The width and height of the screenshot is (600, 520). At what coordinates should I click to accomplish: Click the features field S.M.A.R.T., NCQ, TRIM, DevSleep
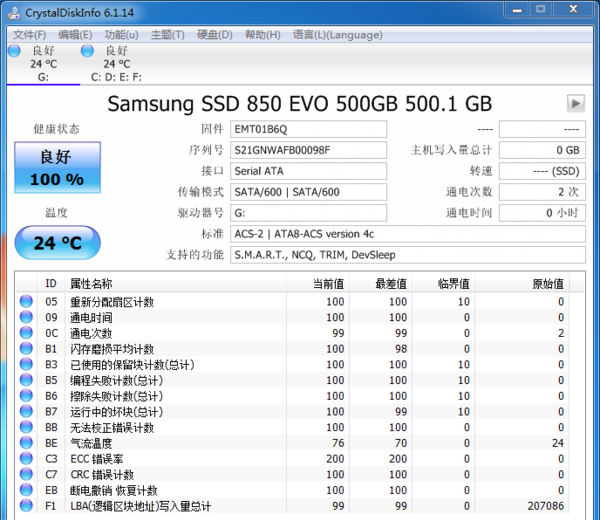point(408,255)
